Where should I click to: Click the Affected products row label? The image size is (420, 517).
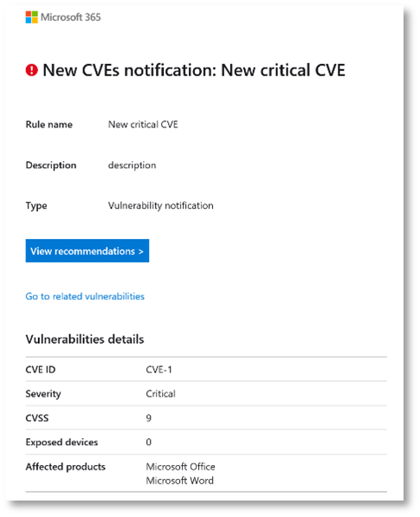(66, 467)
